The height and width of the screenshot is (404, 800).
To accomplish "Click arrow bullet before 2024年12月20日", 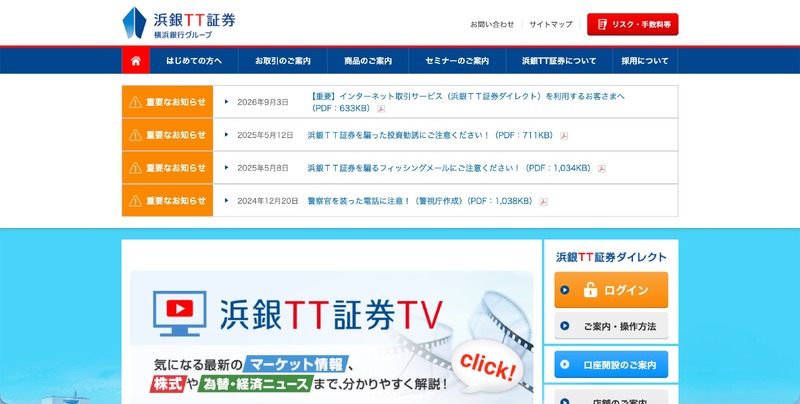I will (x=227, y=200).
